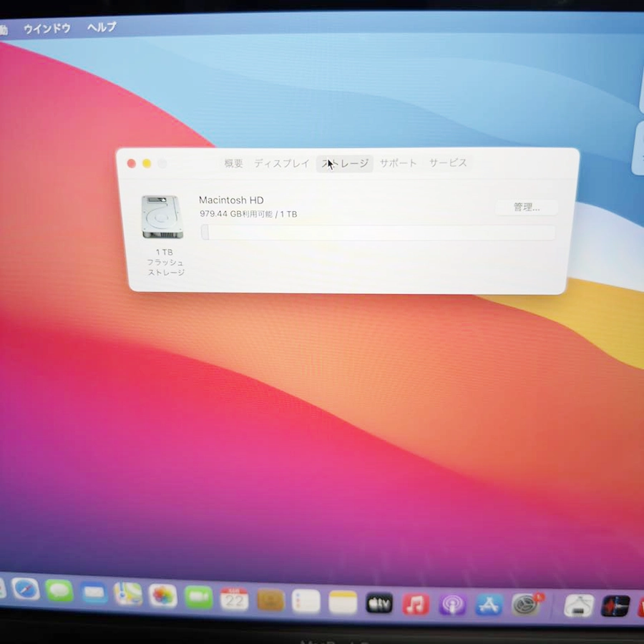The height and width of the screenshot is (644, 644).
Task: Open the ウインドウ menu in the menu bar
Action: [47, 29]
